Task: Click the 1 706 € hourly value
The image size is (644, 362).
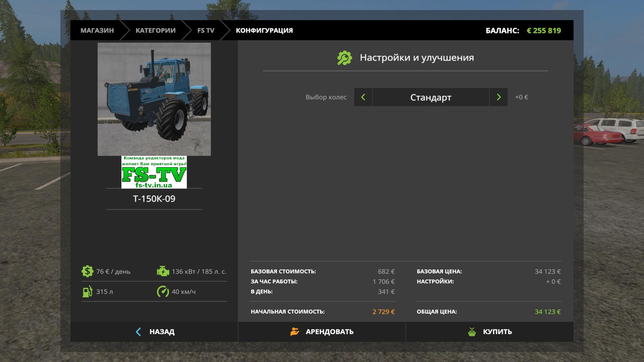Action: pyautogui.click(x=384, y=282)
